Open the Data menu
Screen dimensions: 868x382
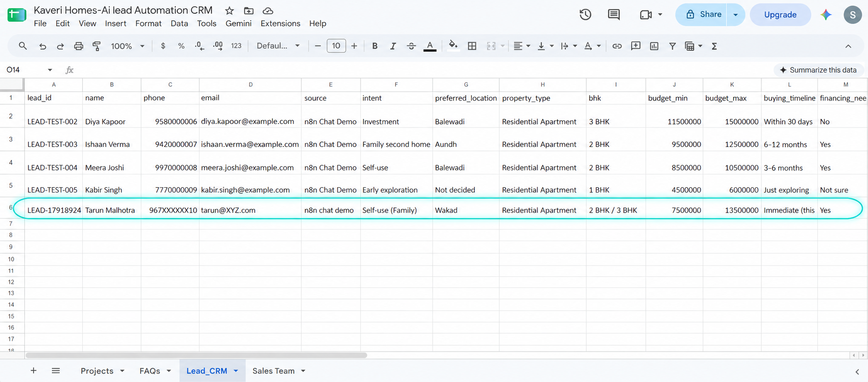coord(179,23)
